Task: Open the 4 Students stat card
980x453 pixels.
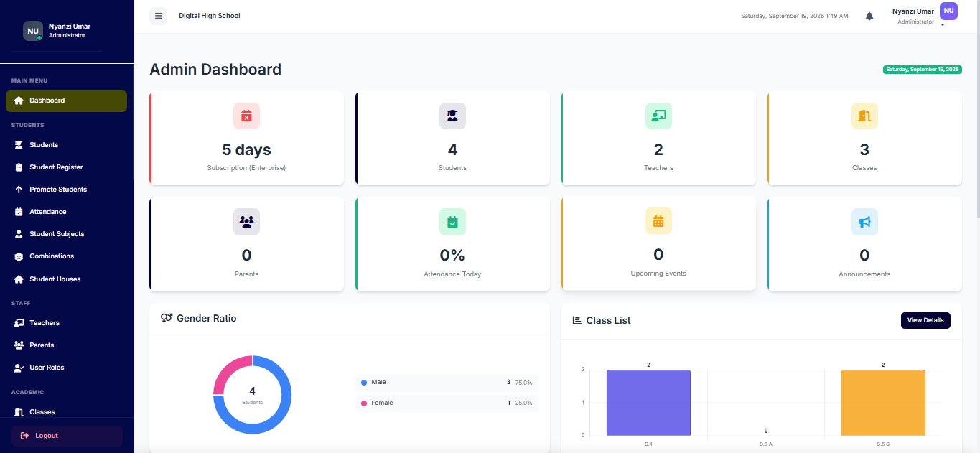Action: pos(452,138)
